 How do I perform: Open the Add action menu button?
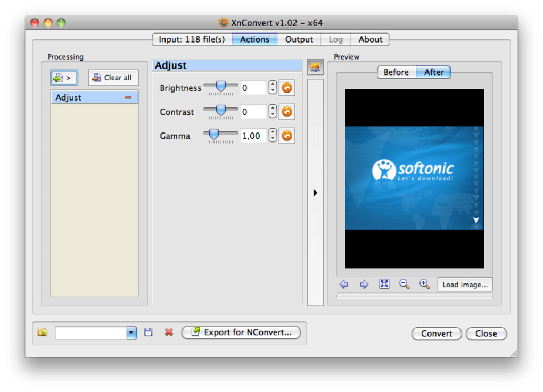64,78
